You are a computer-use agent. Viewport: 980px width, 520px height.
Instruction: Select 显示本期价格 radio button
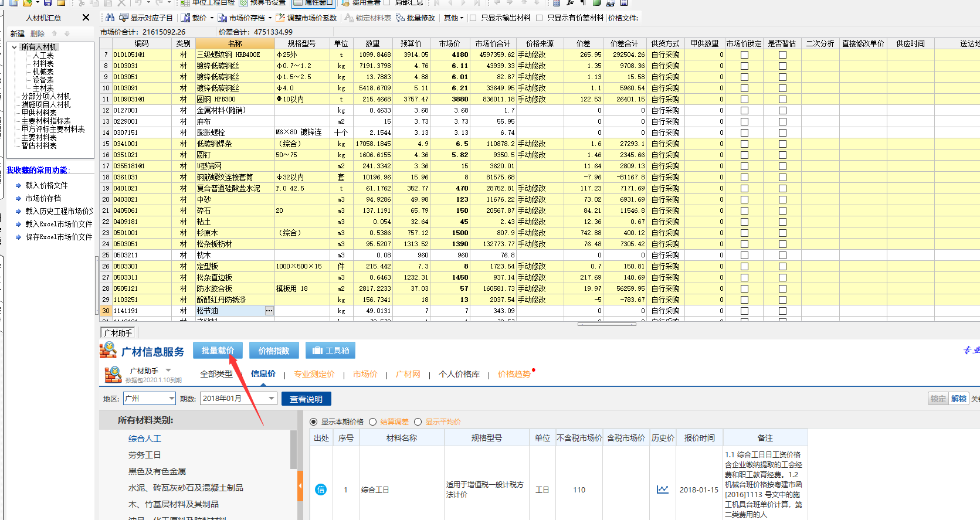pos(314,422)
